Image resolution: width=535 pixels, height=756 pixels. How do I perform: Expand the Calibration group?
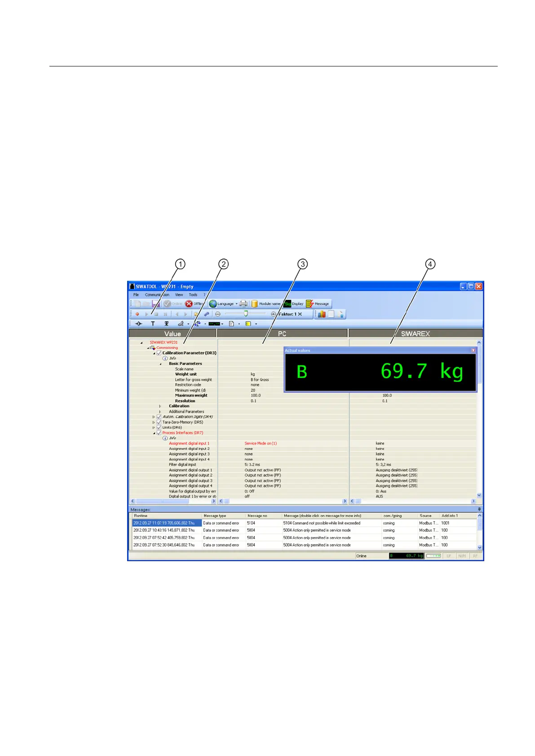click(160, 406)
